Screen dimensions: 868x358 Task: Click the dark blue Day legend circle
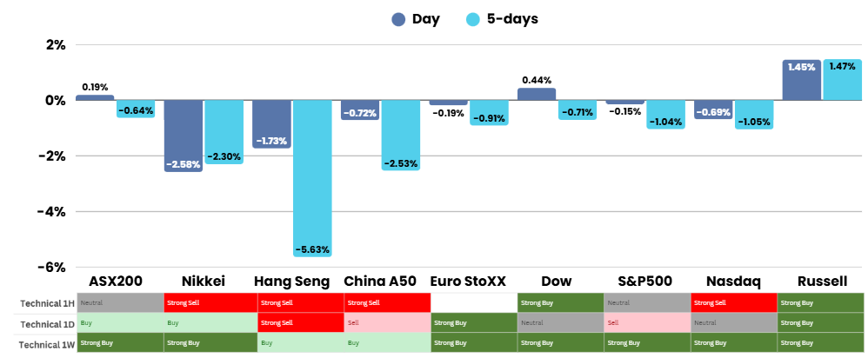click(x=399, y=19)
